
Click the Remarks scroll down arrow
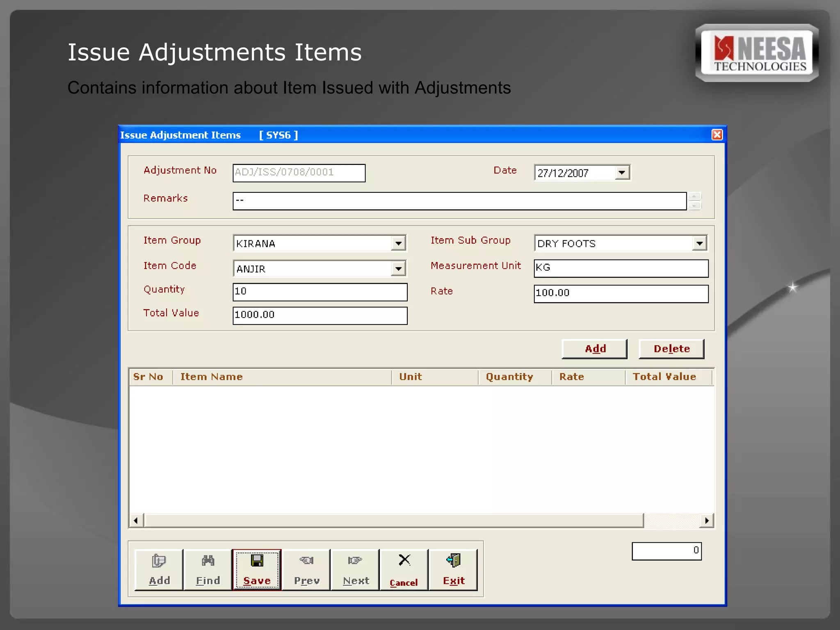coord(694,206)
